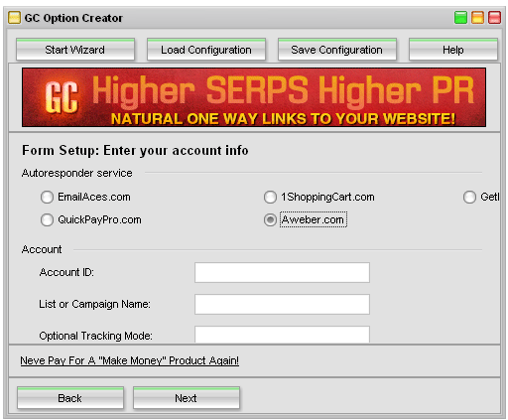This screenshot has width=508, height=420.
Task: Click Next to continue the wizard
Action: coord(187,398)
